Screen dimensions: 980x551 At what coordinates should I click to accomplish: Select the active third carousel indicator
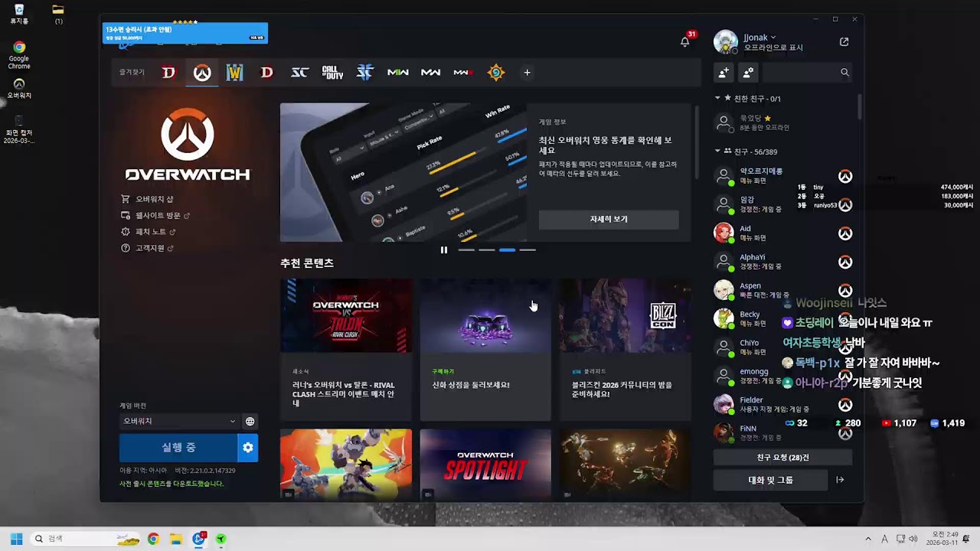pos(507,249)
